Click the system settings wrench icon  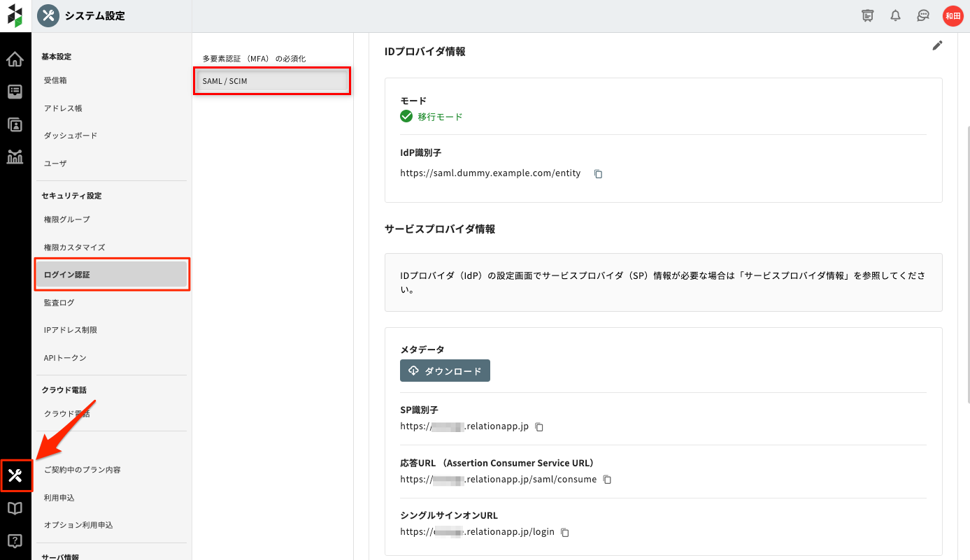click(x=15, y=476)
